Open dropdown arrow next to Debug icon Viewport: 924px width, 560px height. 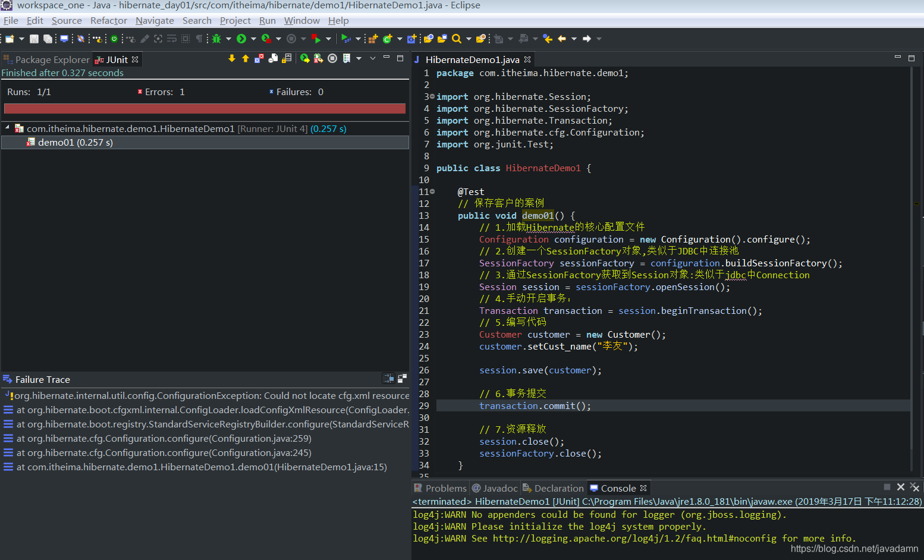pyautogui.click(x=228, y=39)
